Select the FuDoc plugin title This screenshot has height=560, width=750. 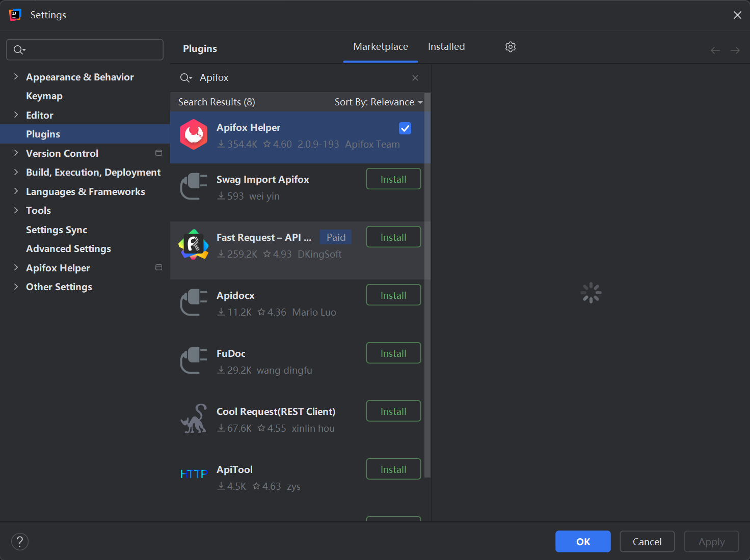click(x=231, y=353)
